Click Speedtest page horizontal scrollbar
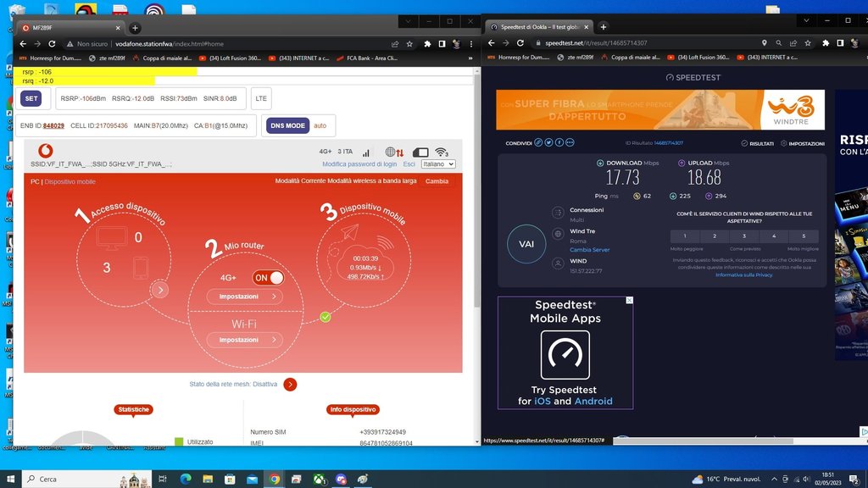The image size is (868, 488). click(x=703, y=441)
